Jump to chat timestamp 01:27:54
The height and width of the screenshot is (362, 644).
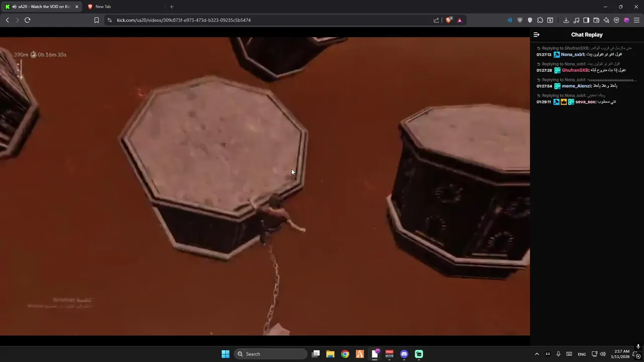click(x=544, y=86)
